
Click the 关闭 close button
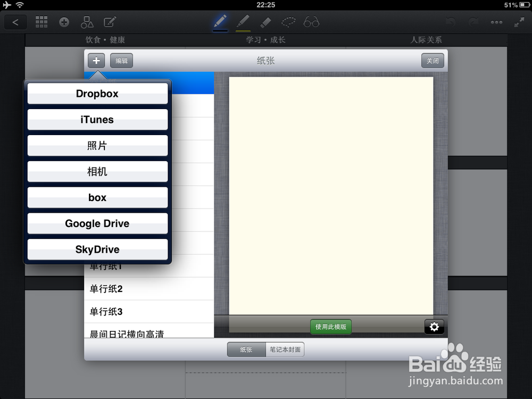tap(433, 61)
